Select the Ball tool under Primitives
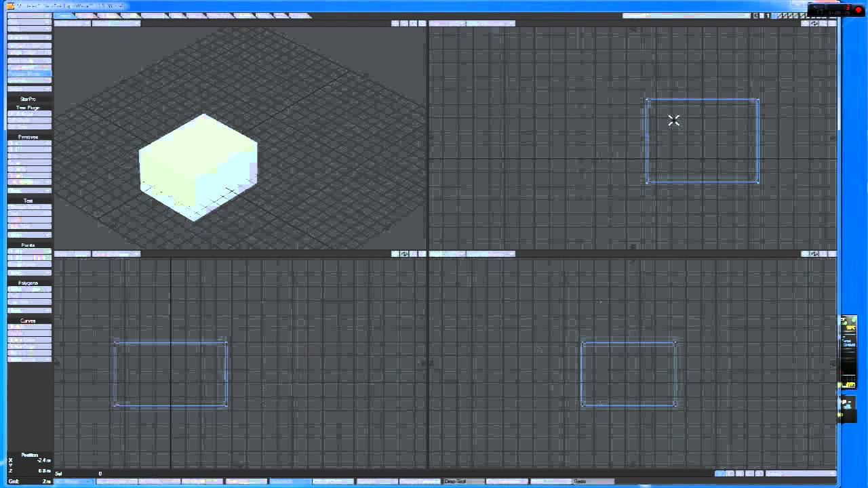 [x=29, y=149]
